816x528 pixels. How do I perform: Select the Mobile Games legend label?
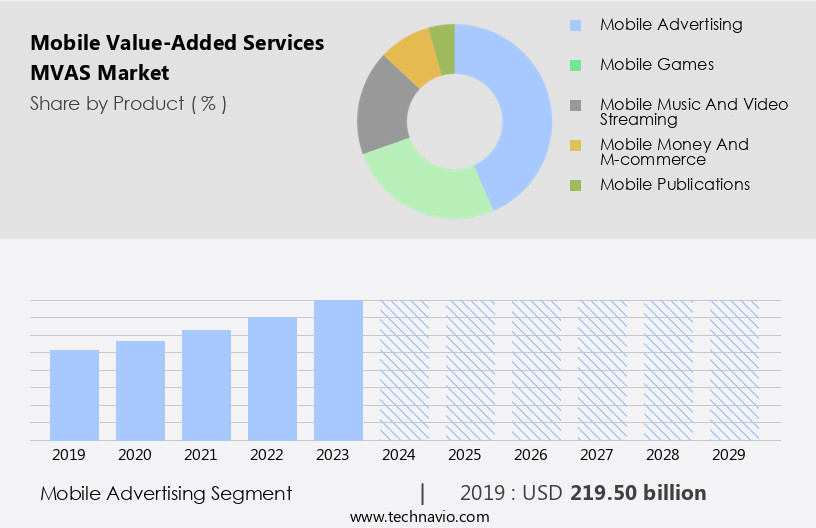656,65
